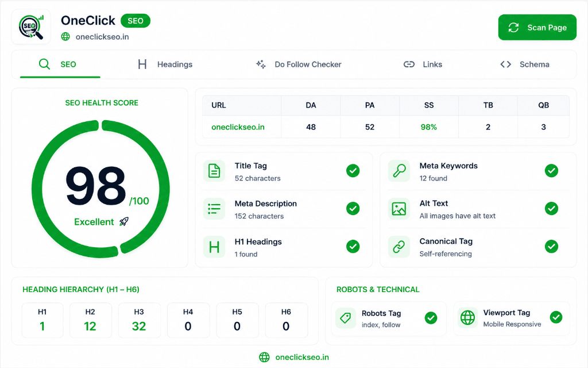Image resolution: width=588 pixels, height=368 pixels.
Task: Click the magnifier icon on SEO tab
Action: click(x=44, y=64)
